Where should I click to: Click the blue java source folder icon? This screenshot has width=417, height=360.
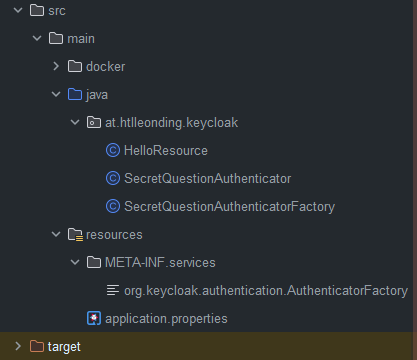click(75, 94)
